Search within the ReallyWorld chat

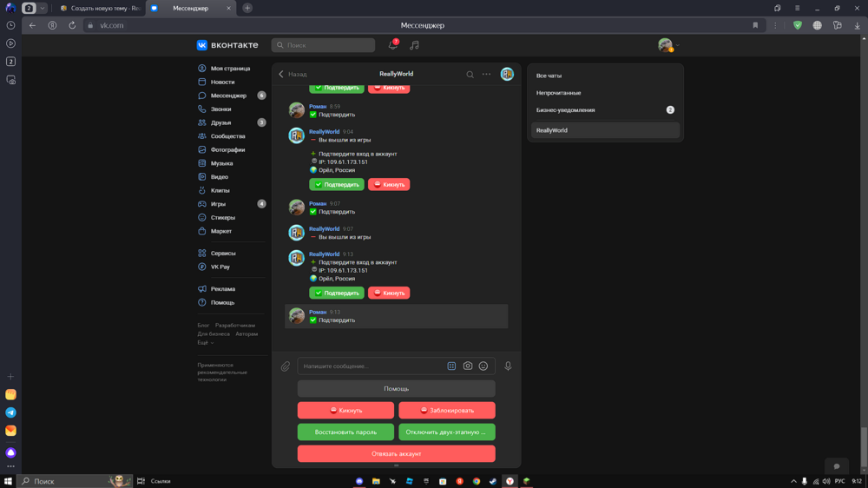470,74
